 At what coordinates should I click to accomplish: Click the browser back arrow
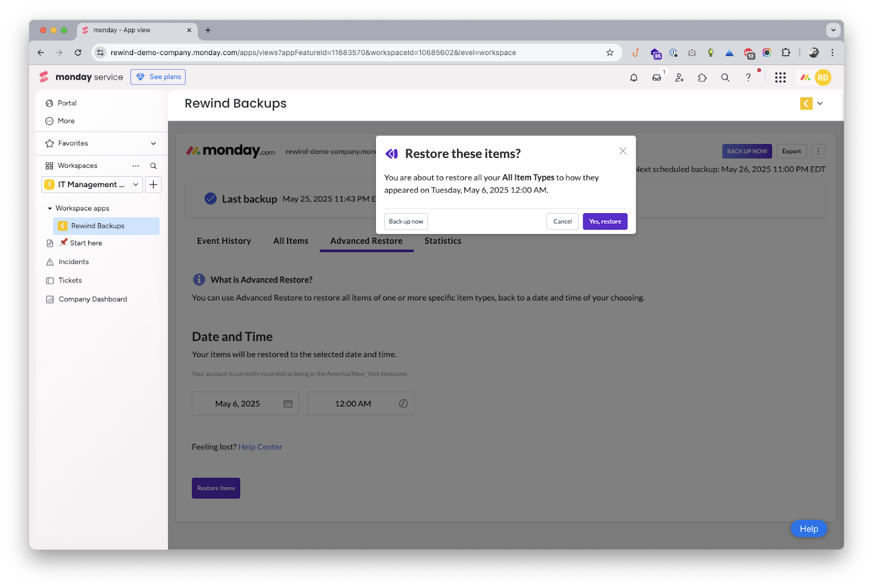[40, 52]
